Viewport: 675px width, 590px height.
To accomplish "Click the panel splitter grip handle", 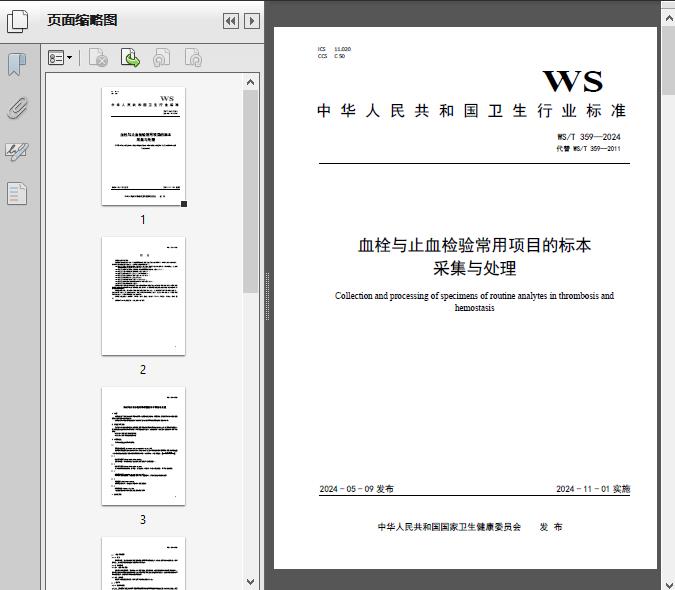I will pos(267,296).
